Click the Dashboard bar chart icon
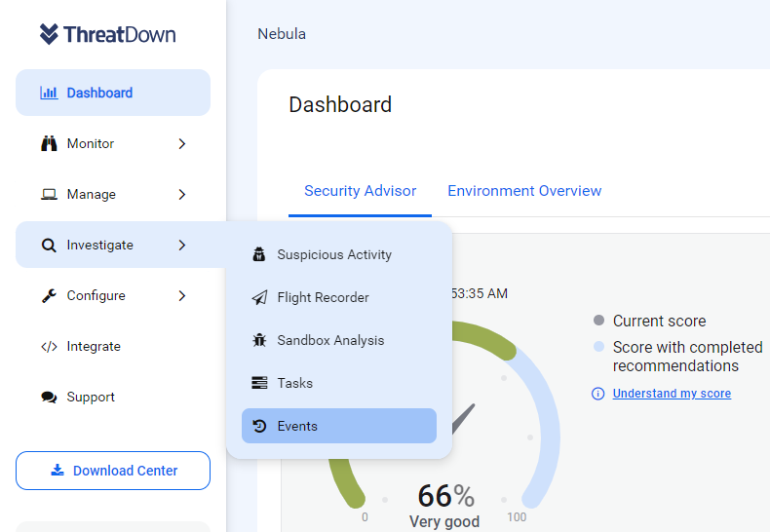 49,93
